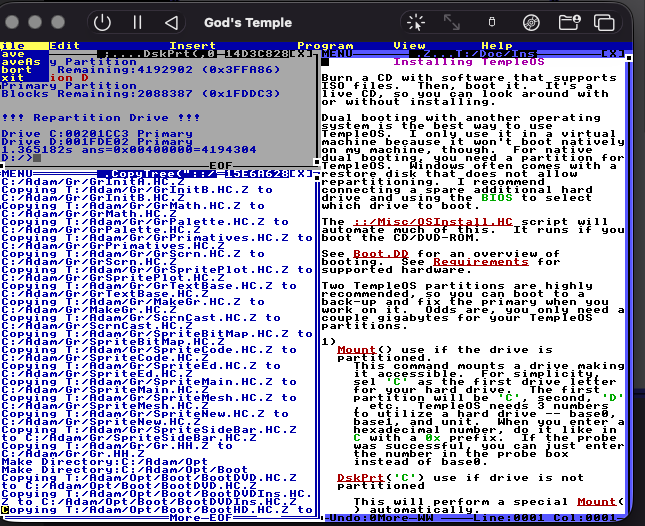Click the green BIOS word
The width and height of the screenshot is (645, 526).
[x=497, y=198]
